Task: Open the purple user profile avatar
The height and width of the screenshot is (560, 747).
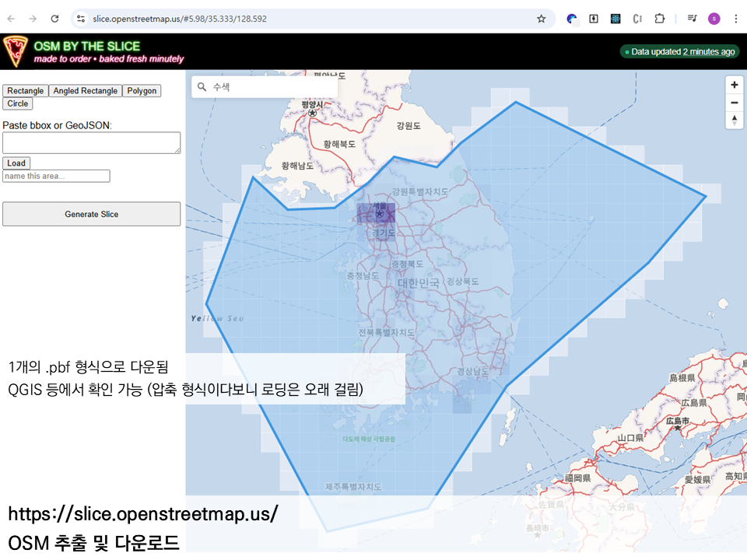Action: pos(714,19)
